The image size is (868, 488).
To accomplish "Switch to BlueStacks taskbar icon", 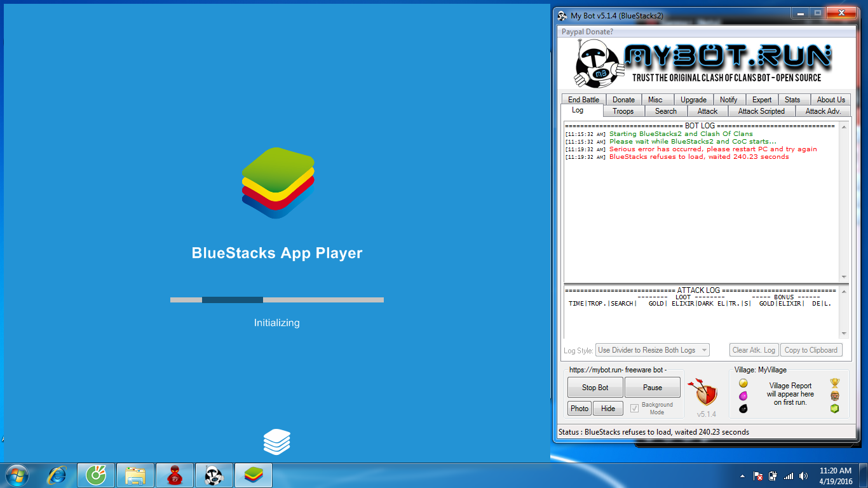I will tap(254, 475).
